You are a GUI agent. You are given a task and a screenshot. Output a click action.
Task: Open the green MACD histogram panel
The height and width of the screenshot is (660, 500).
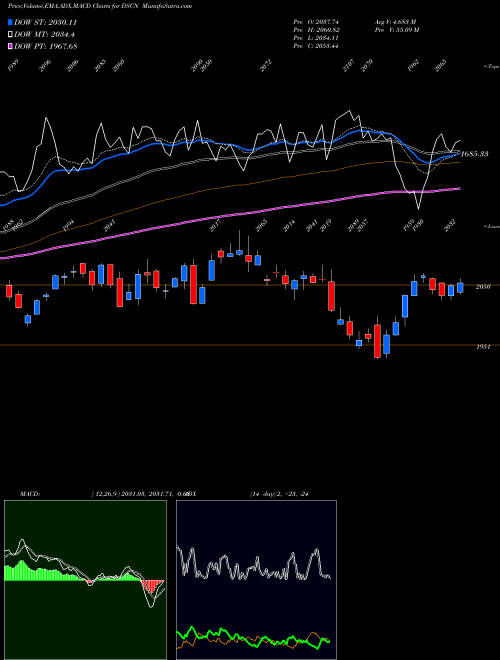click(85, 580)
